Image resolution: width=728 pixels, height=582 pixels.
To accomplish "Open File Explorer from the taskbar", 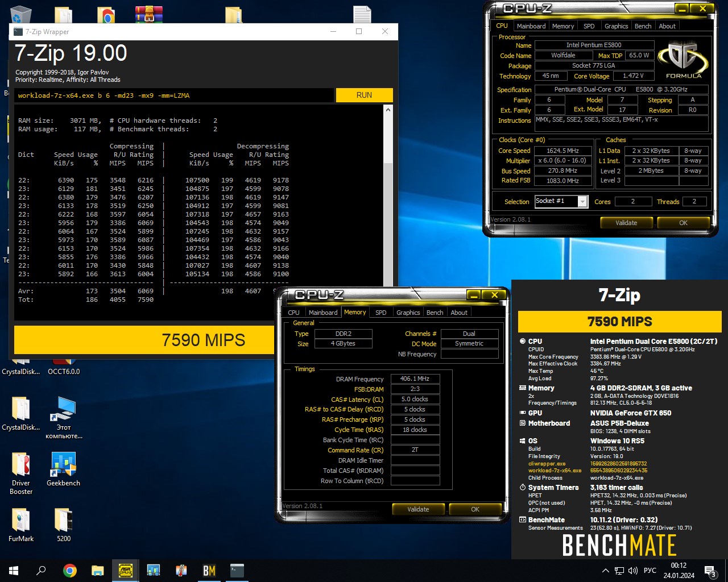I will [x=98, y=571].
